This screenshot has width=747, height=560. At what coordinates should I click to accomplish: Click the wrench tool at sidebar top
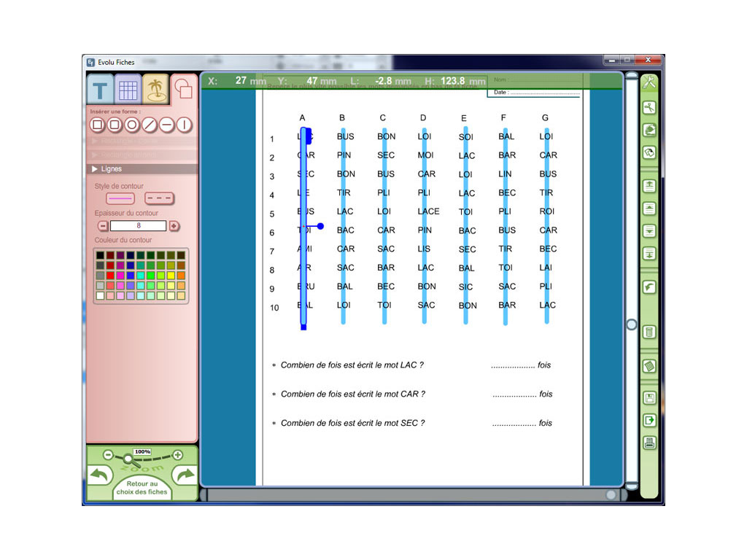tap(649, 82)
